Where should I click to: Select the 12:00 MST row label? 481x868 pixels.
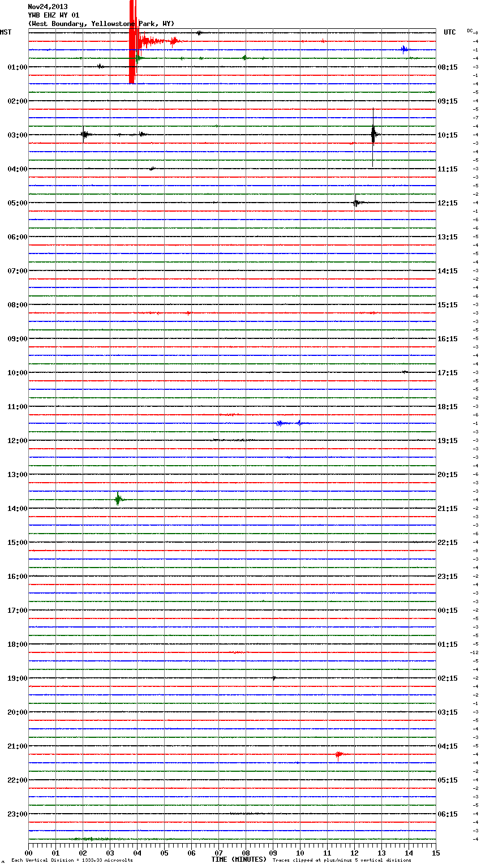click(18, 440)
